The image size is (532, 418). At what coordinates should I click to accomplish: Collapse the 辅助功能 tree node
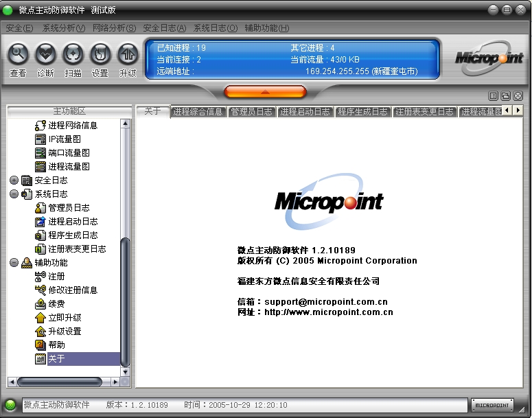click(14, 263)
